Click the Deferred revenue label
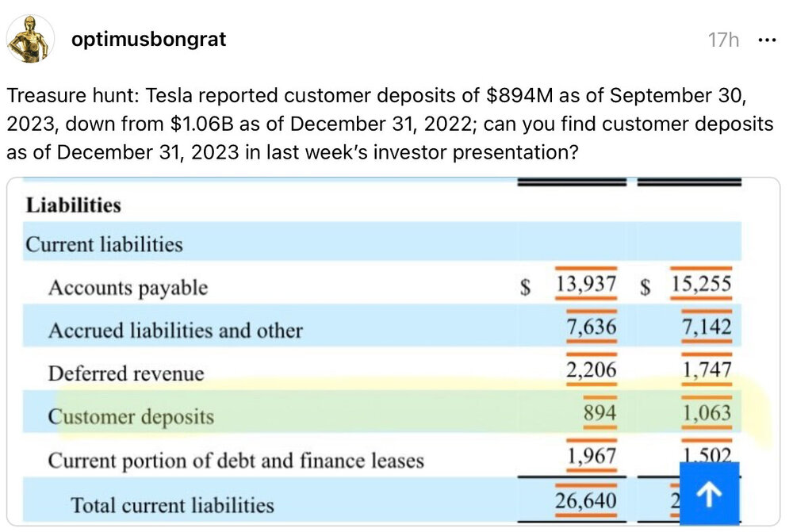The width and height of the screenshot is (793, 532). tap(126, 373)
